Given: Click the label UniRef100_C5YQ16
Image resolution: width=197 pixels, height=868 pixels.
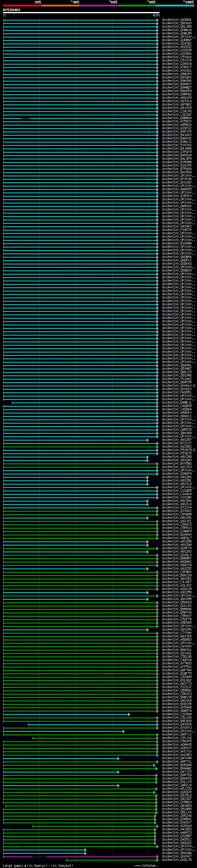Looking at the screenshot, I should pyautogui.click(x=176, y=57).
